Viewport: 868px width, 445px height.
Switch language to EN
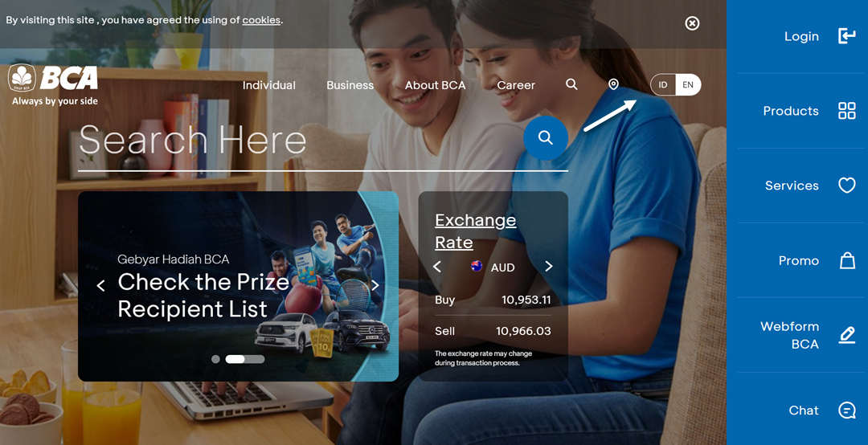coord(688,85)
